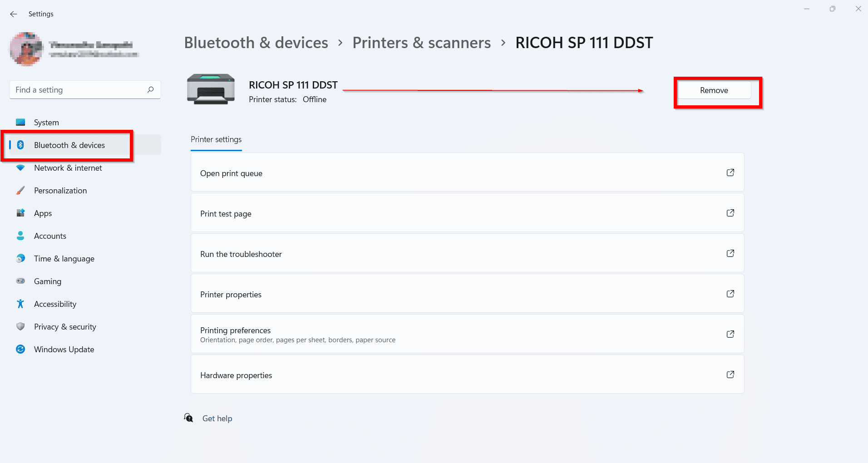
Task: Click the search magnifier icon
Action: (150, 89)
